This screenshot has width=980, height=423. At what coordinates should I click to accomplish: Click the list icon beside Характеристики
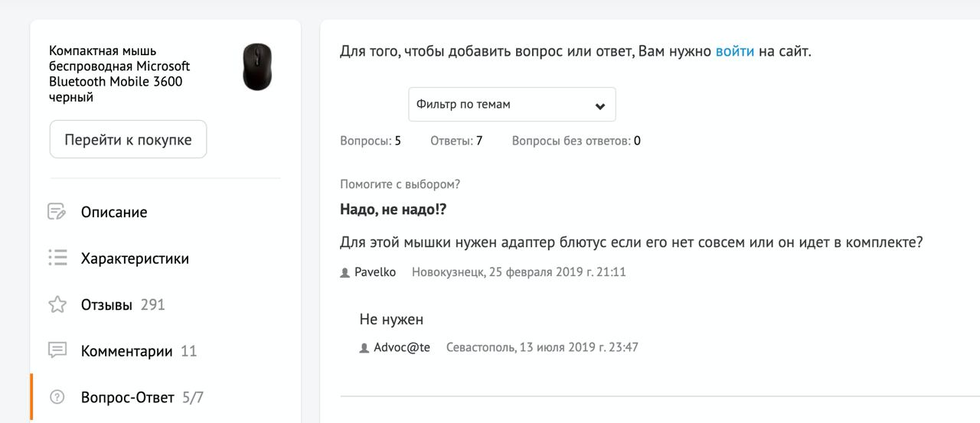coord(57,258)
